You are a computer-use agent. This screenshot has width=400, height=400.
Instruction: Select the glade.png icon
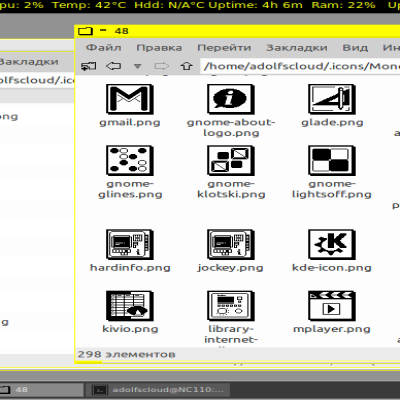pos(332,99)
